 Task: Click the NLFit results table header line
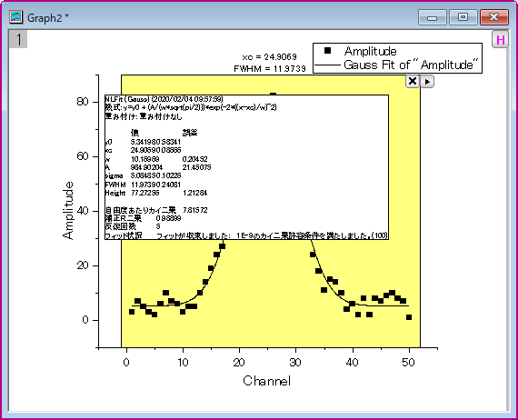(164, 99)
